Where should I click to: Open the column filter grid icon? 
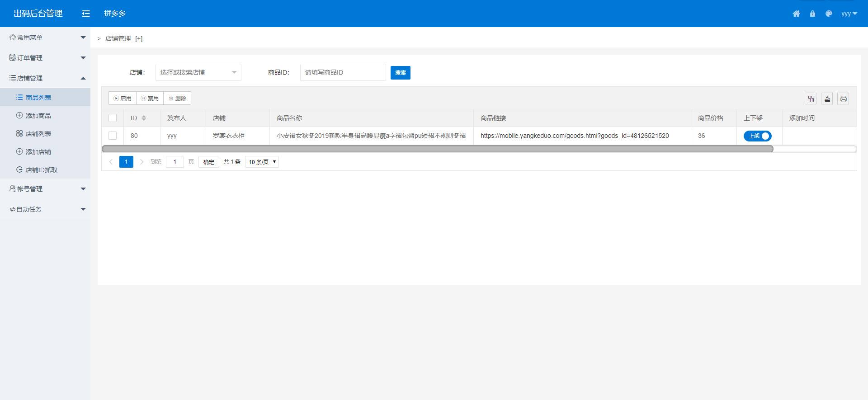(x=811, y=99)
